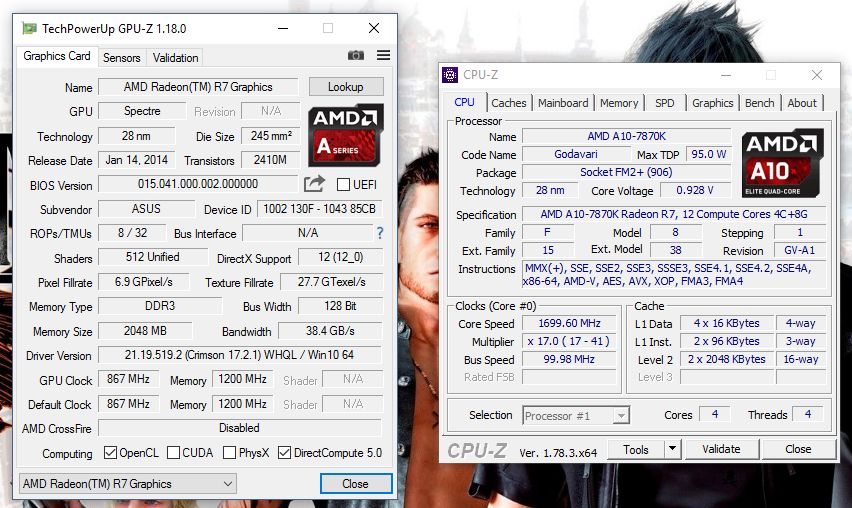The height and width of the screenshot is (508, 852).
Task: Click the Max TDP value 95.0 W
Action: tap(709, 154)
